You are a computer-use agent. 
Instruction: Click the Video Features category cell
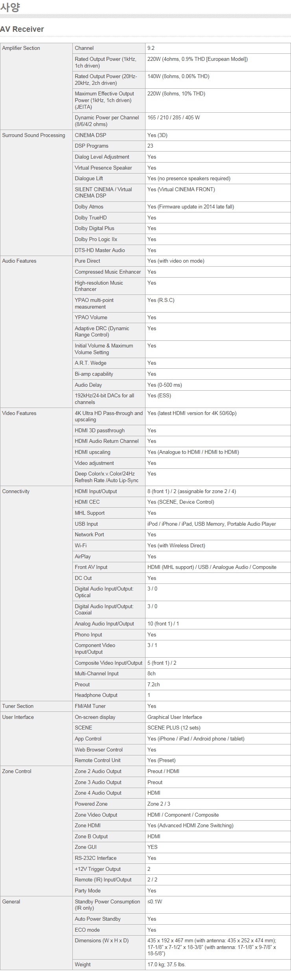[x=36, y=447]
